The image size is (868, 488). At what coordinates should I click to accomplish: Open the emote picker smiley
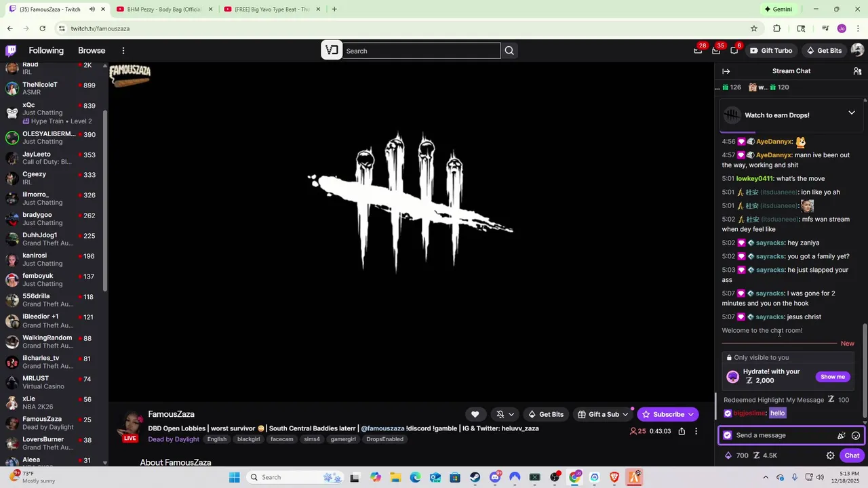(x=856, y=436)
